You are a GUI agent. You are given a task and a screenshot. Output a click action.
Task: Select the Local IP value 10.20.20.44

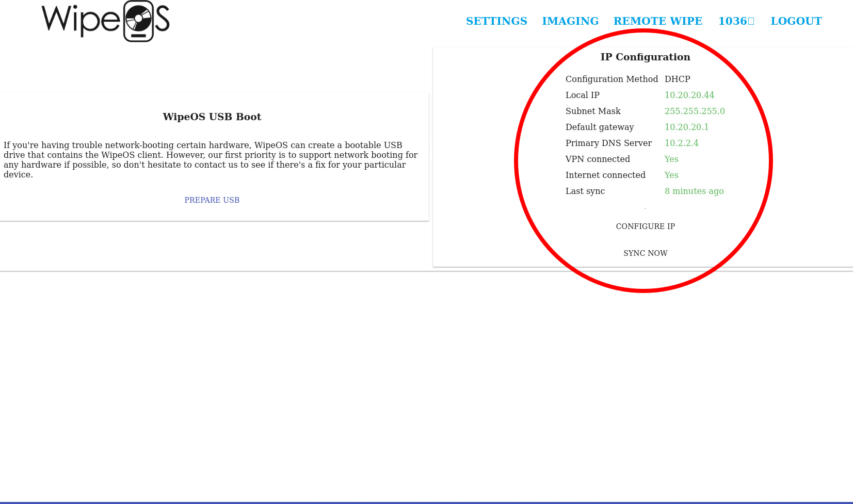(x=689, y=95)
